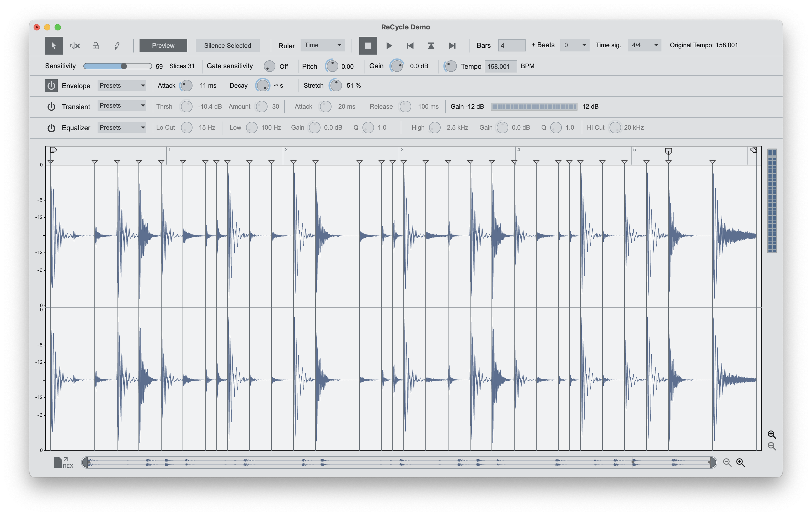812x516 pixels.
Task: Start playback with the play button
Action: 389,46
